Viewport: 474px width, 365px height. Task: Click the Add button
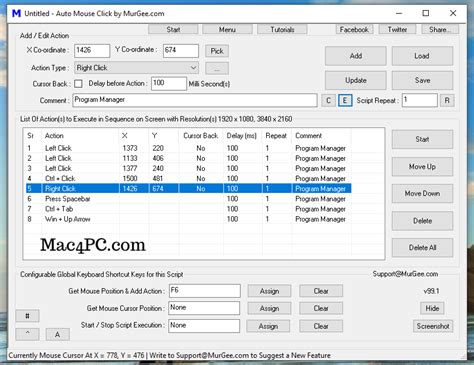coord(356,56)
